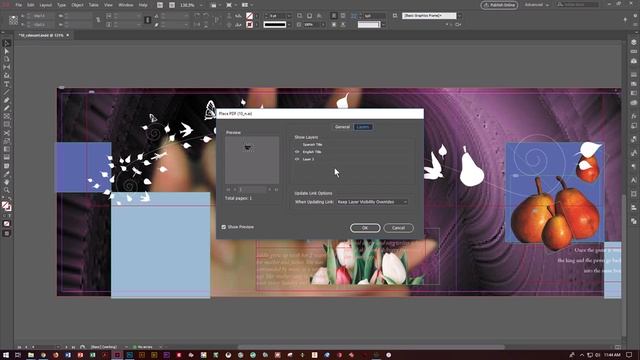Image resolution: width=640 pixels, height=360 pixels.
Task: Select the Zoom tool
Action: (x=7, y=190)
